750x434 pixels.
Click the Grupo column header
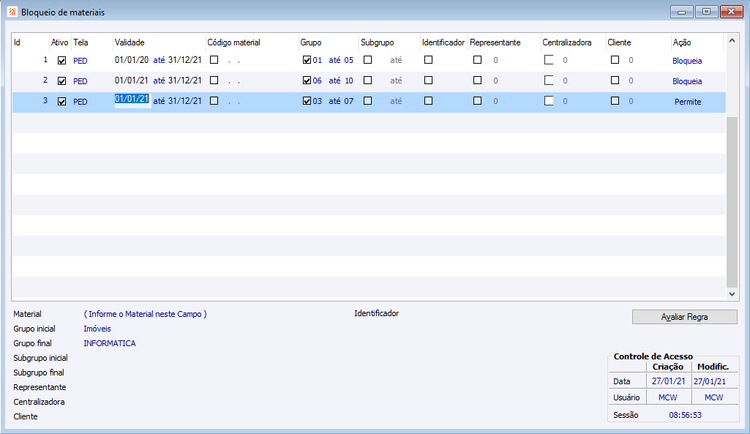click(x=311, y=43)
